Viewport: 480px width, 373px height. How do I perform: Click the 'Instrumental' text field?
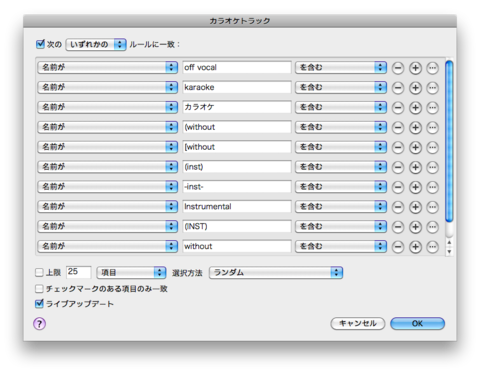point(237,207)
